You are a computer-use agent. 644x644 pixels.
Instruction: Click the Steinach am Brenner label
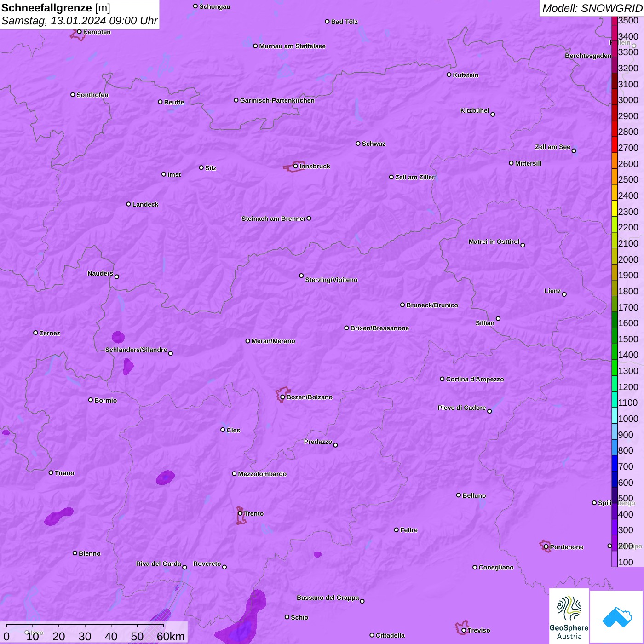[274, 218]
